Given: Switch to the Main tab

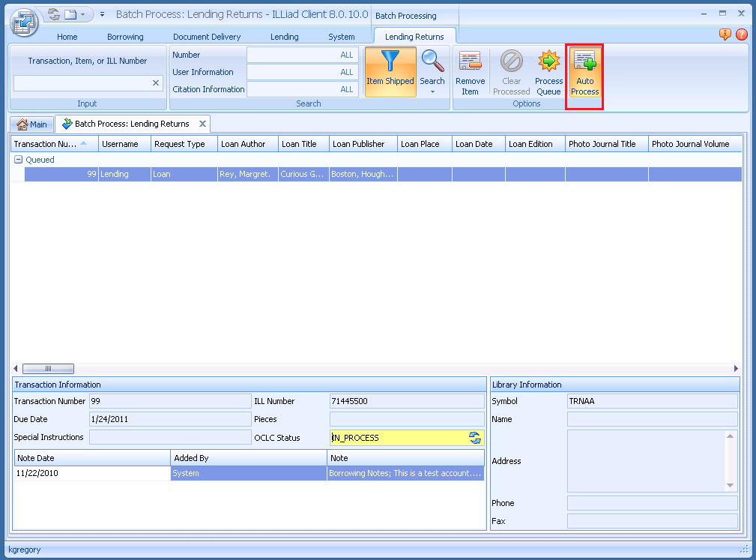Looking at the screenshot, I should pyautogui.click(x=31, y=124).
